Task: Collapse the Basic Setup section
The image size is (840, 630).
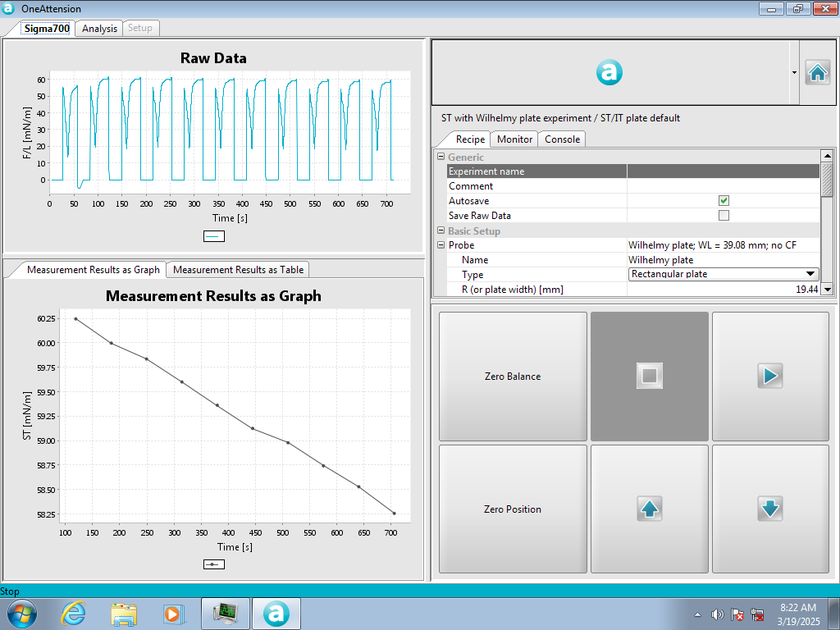Action: [x=441, y=231]
